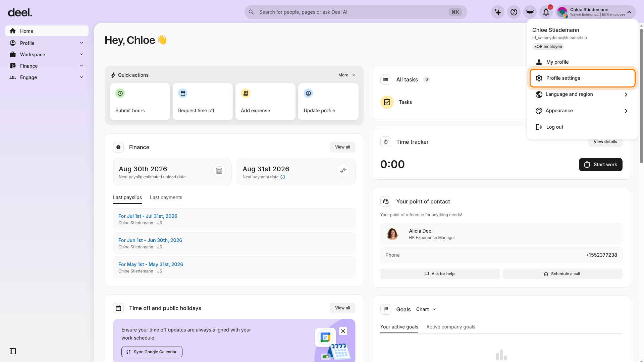Click the Time tracker stopwatch icon
644x362 pixels.
point(386,142)
